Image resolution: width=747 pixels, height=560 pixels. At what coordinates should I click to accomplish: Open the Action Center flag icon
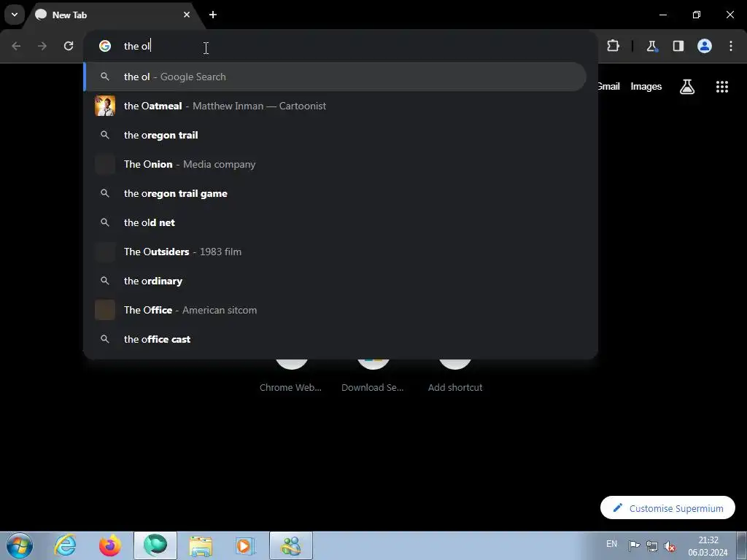coord(634,545)
